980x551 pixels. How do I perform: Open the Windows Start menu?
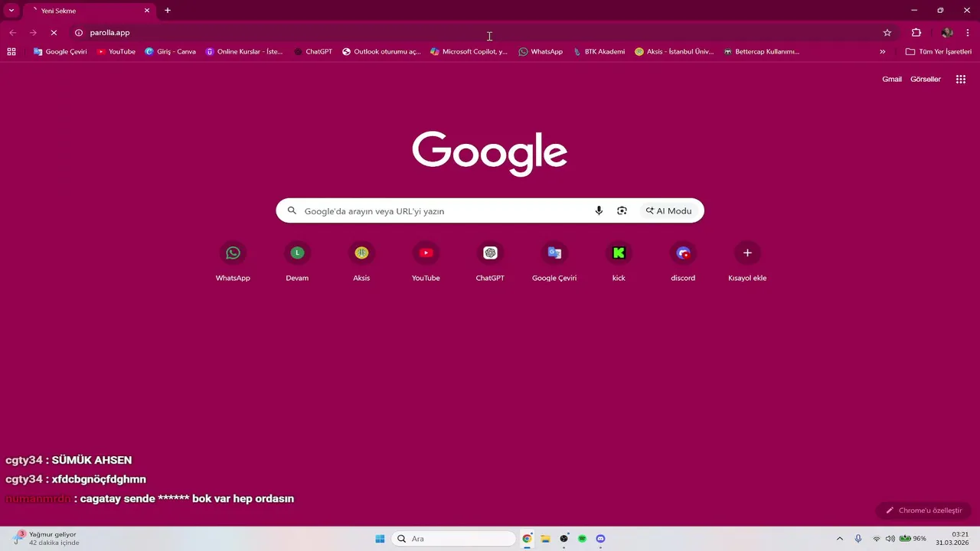coord(380,539)
